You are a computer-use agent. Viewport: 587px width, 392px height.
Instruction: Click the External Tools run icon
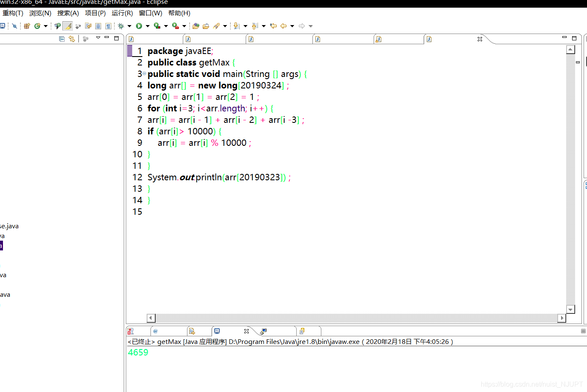click(176, 26)
